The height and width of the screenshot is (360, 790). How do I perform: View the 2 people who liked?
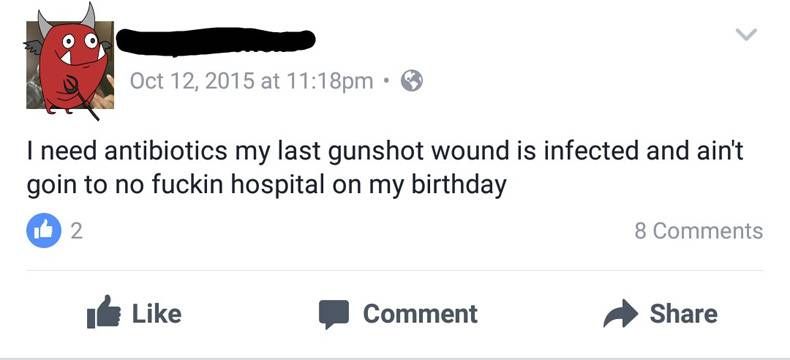coord(76,231)
